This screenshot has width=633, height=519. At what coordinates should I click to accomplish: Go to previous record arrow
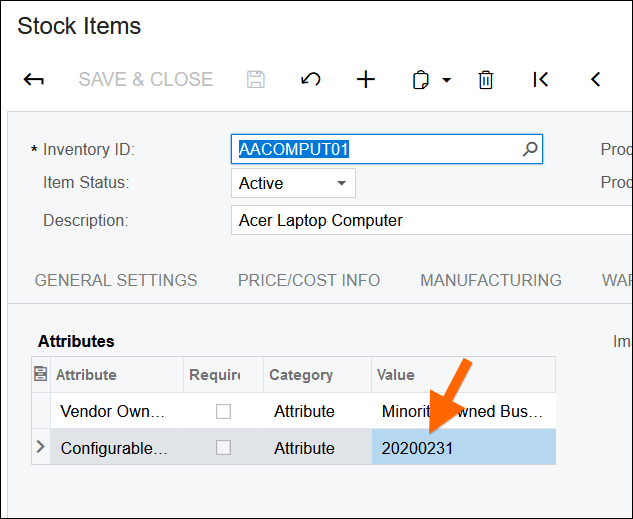tap(596, 80)
